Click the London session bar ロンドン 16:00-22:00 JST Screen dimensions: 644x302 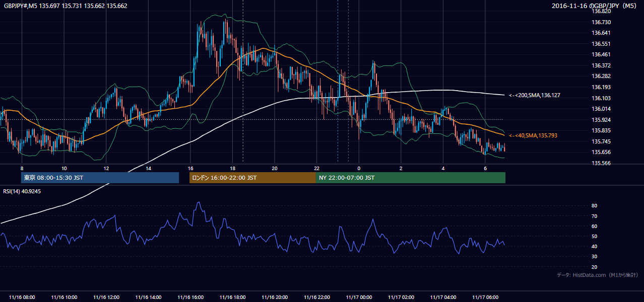pos(252,178)
